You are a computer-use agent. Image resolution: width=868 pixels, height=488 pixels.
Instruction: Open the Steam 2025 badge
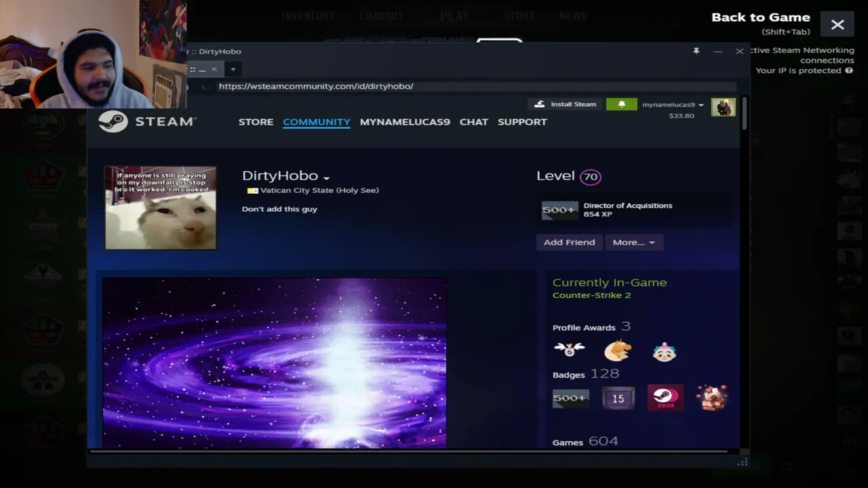pyautogui.click(x=665, y=398)
